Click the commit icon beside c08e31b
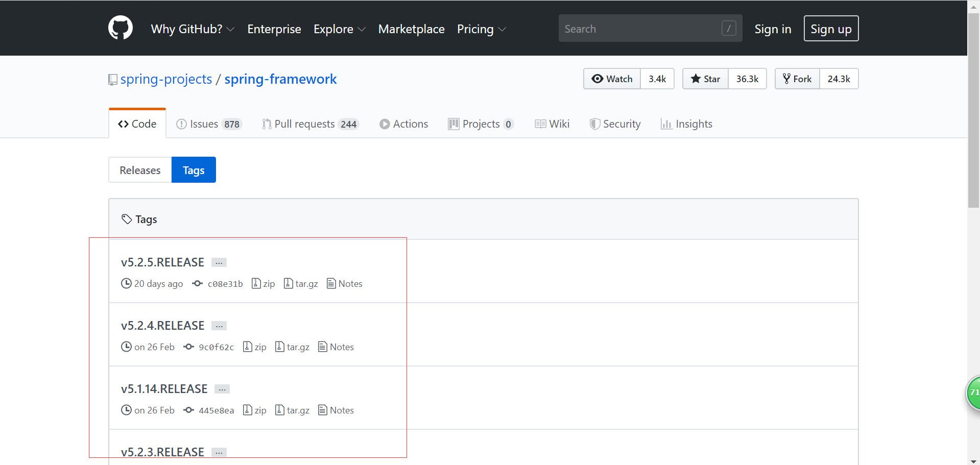This screenshot has width=980, height=465. pos(197,283)
